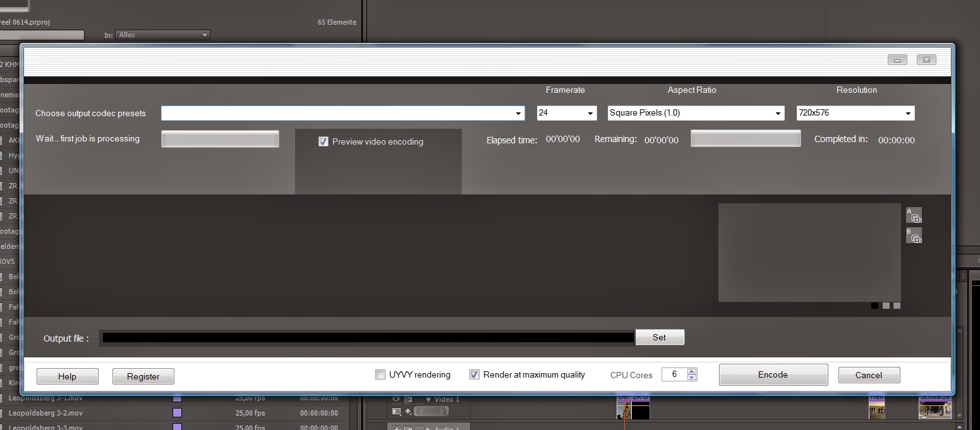Viewport: 980px width, 430px height.
Task: Disable Render at maximum quality
Action: coord(474,374)
